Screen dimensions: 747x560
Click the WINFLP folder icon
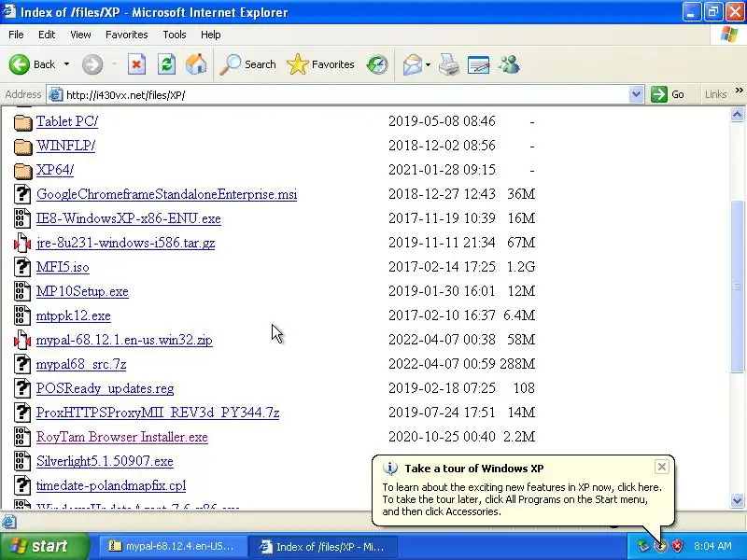tap(22, 147)
